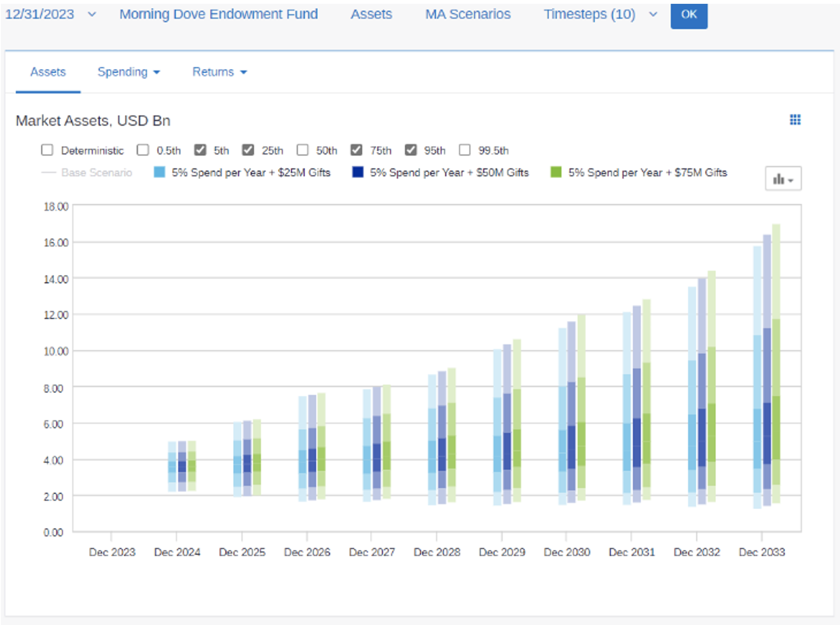Screen dimensions: 840x625
Task: Click the light blue $25M Gifts legend swatch
Action: [159, 172]
